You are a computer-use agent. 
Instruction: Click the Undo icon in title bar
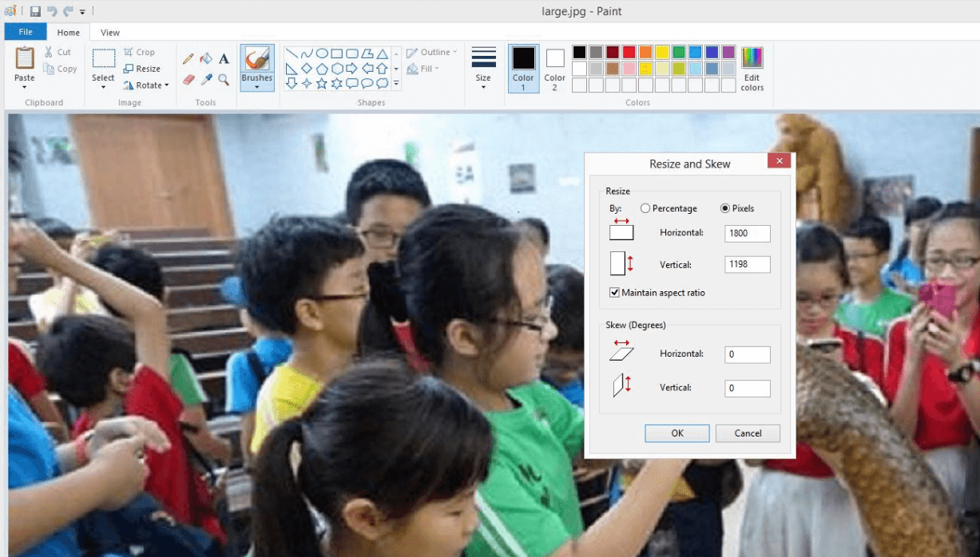click(x=53, y=11)
